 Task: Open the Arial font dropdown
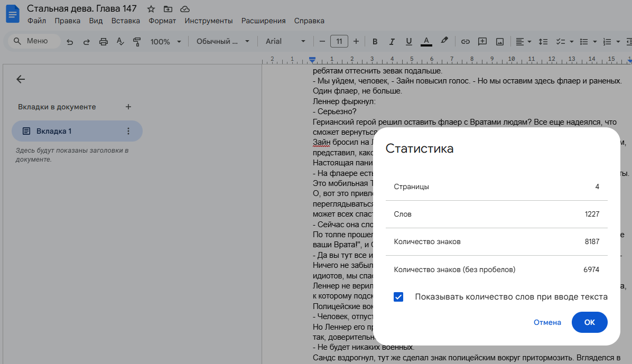coord(285,42)
